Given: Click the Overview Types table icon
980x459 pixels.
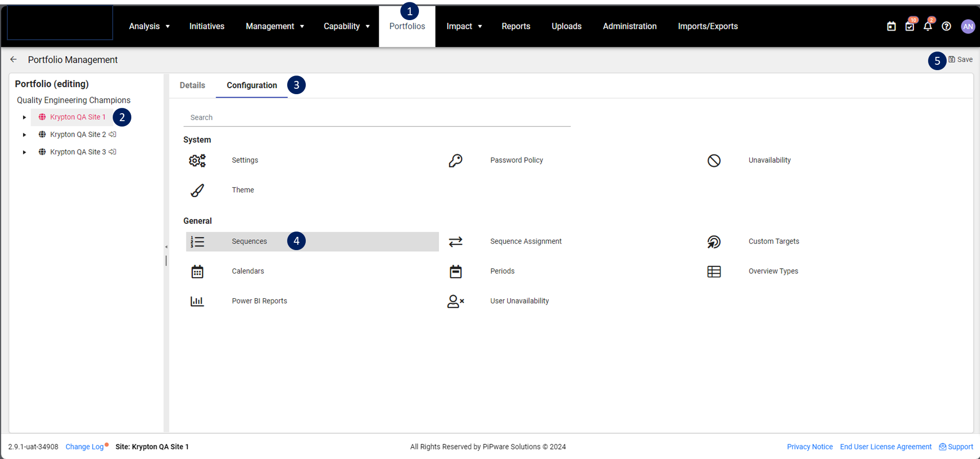Looking at the screenshot, I should click(714, 272).
